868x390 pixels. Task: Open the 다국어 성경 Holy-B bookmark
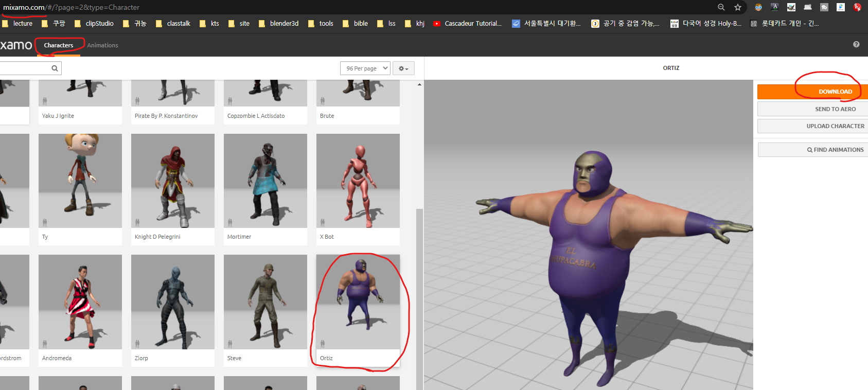click(706, 24)
